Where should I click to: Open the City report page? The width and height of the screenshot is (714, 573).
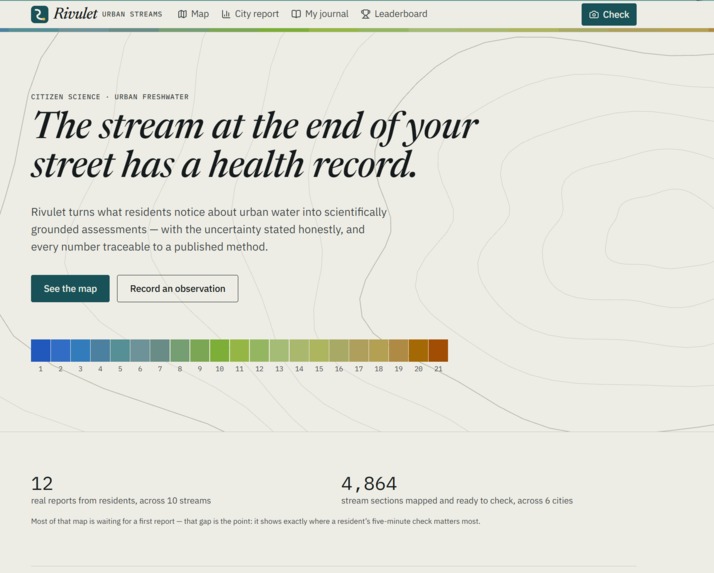tap(250, 14)
